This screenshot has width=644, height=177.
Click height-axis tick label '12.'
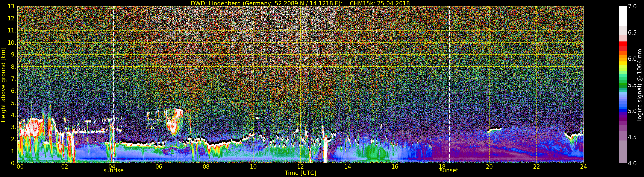tap(12, 18)
